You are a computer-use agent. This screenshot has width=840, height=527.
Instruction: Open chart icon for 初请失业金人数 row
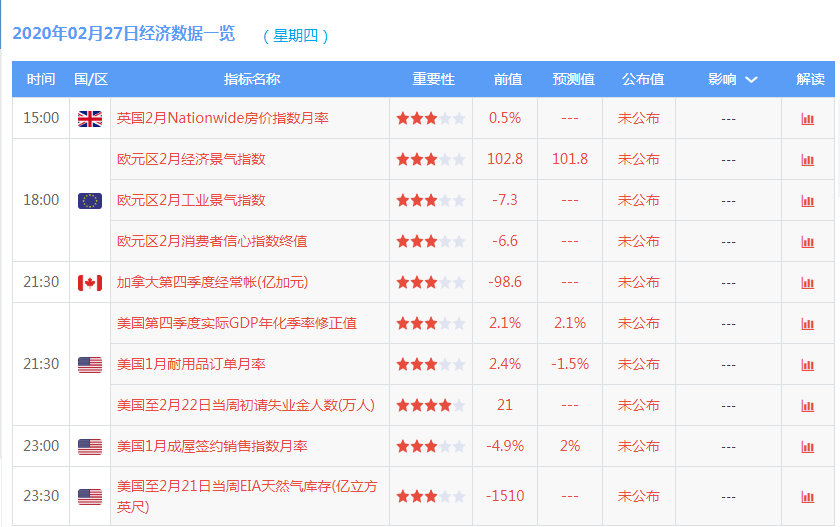pyautogui.click(x=807, y=406)
